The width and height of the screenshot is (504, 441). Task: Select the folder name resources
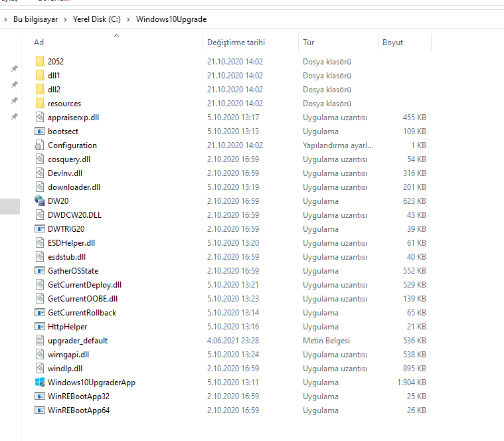point(64,104)
